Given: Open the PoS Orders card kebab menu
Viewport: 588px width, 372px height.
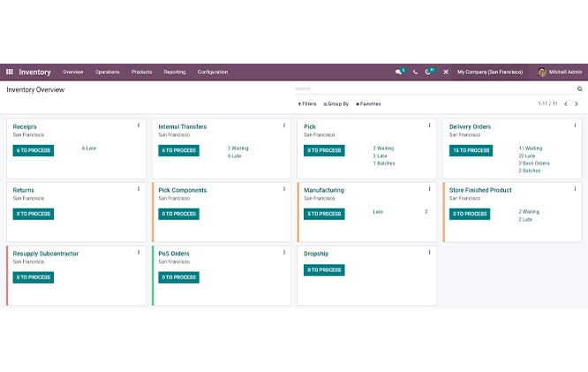Looking at the screenshot, I should click(284, 252).
